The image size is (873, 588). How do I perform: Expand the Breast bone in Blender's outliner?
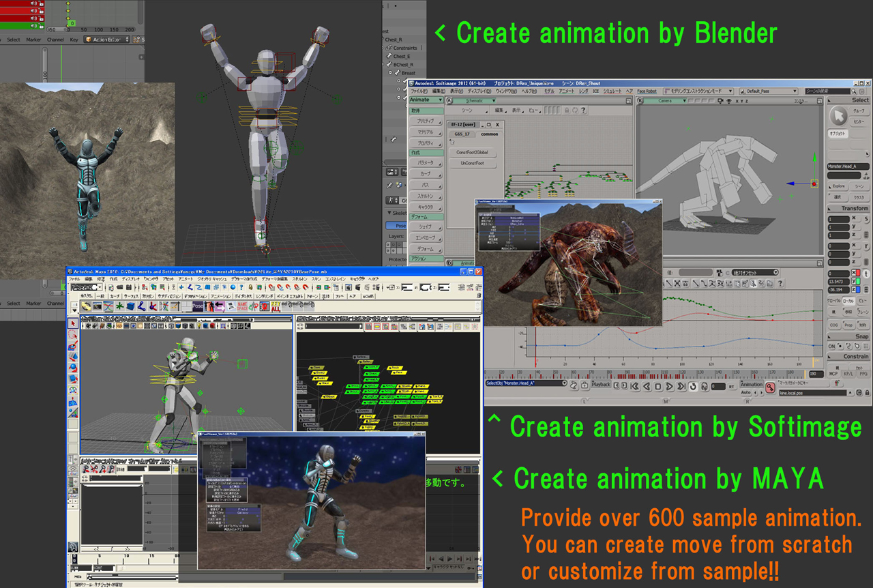pos(391,73)
